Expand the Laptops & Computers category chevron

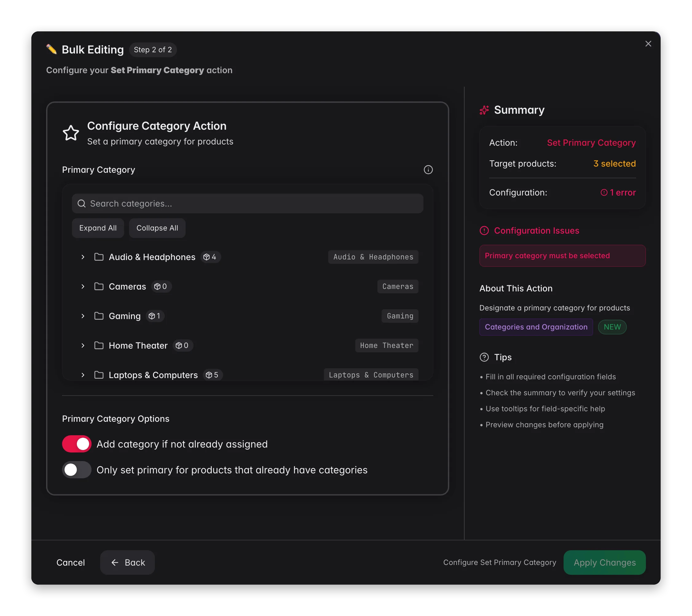pyautogui.click(x=83, y=375)
